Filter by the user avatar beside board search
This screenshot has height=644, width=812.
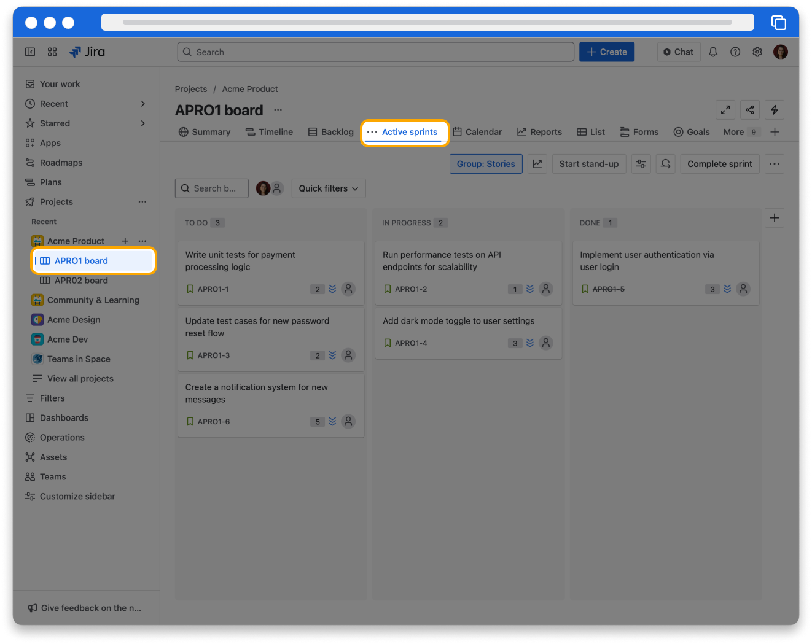263,188
